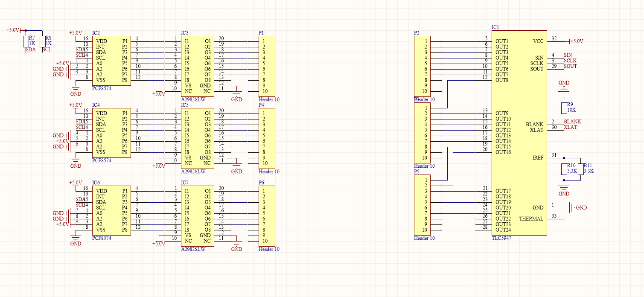The image size is (644, 297).
Task: Click the P2 header connector body
Action: (422, 66)
